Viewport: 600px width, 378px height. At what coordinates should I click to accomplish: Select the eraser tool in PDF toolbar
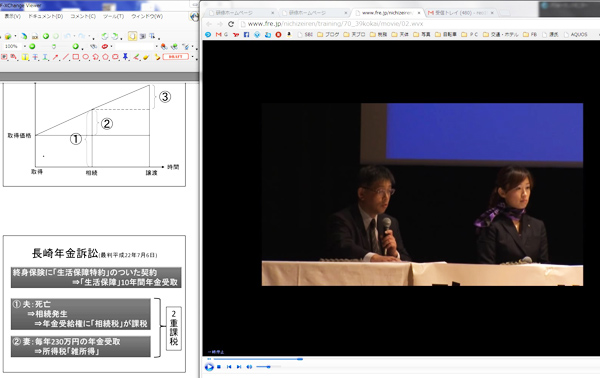click(x=146, y=57)
